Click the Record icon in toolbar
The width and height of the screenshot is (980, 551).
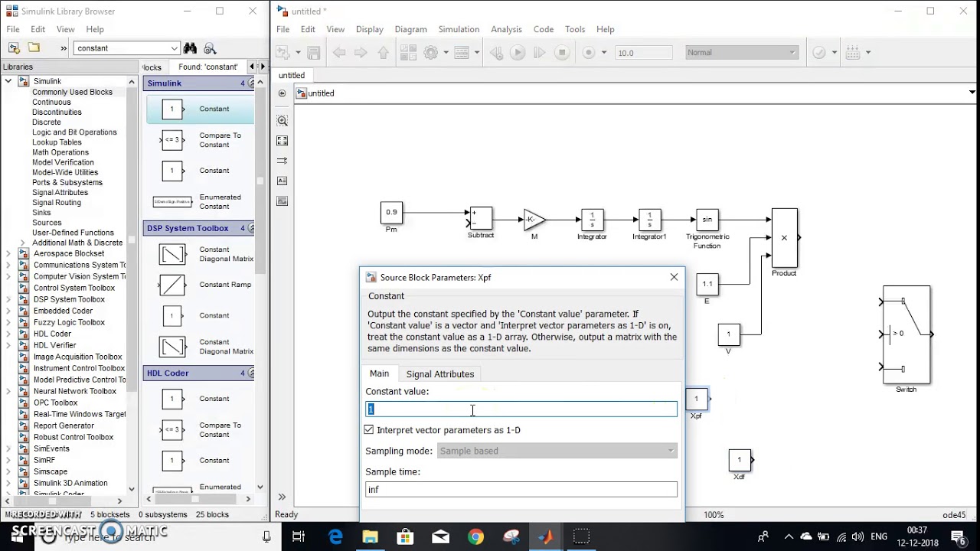(x=589, y=53)
